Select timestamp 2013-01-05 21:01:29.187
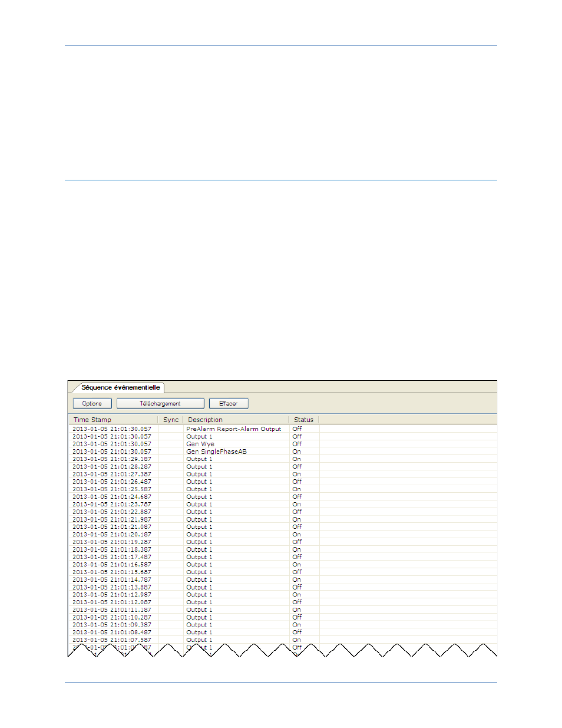This screenshot has height=728, width=562. [112, 459]
